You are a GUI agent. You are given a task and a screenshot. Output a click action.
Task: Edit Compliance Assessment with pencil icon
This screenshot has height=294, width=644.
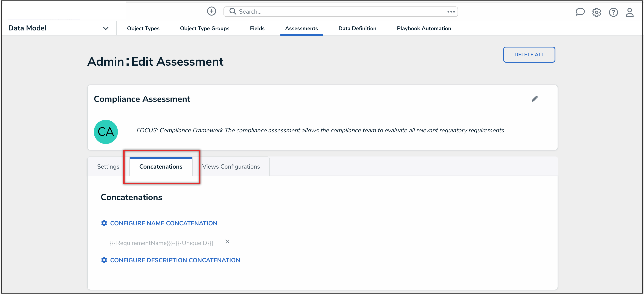[x=534, y=99]
